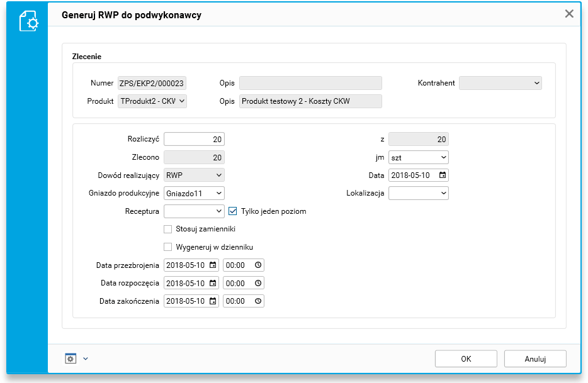Enable the Stosuj zamienniki checkbox
Image resolution: width=588 pixels, height=383 pixels.
click(x=168, y=230)
